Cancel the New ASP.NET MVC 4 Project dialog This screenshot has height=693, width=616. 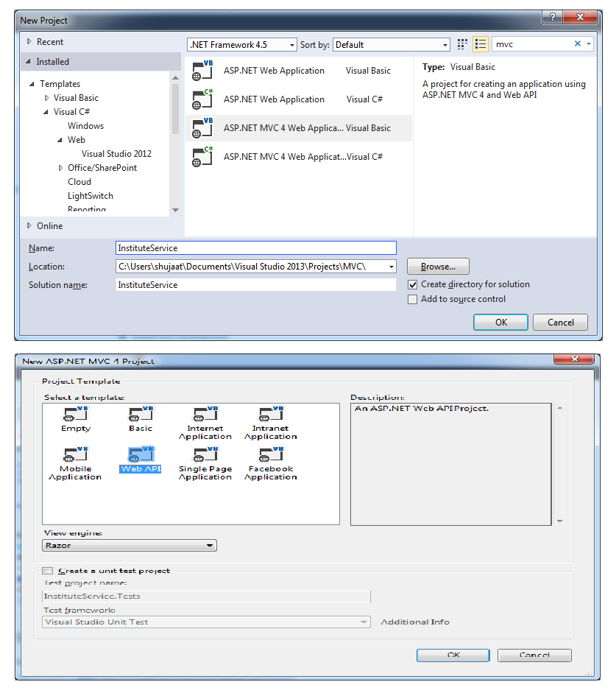534,655
